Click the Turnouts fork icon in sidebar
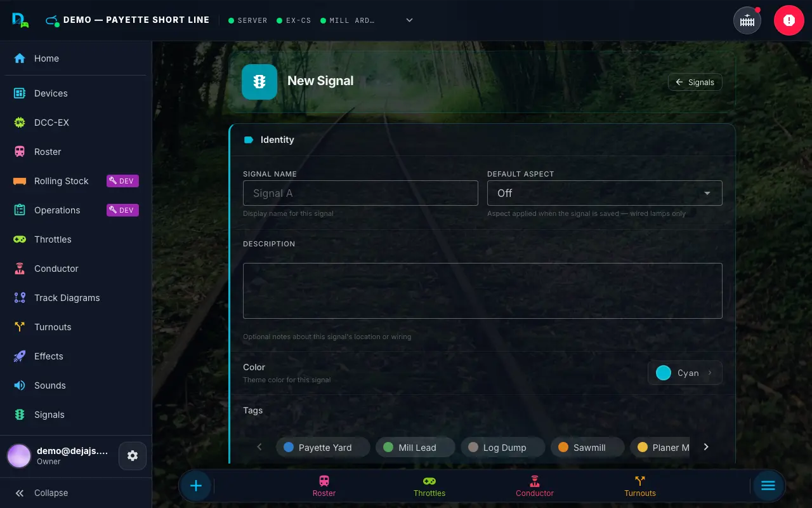 (20, 327)
